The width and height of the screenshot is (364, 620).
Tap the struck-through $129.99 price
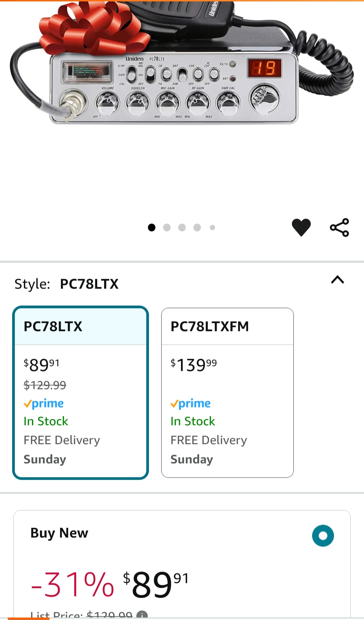(45, 385)
